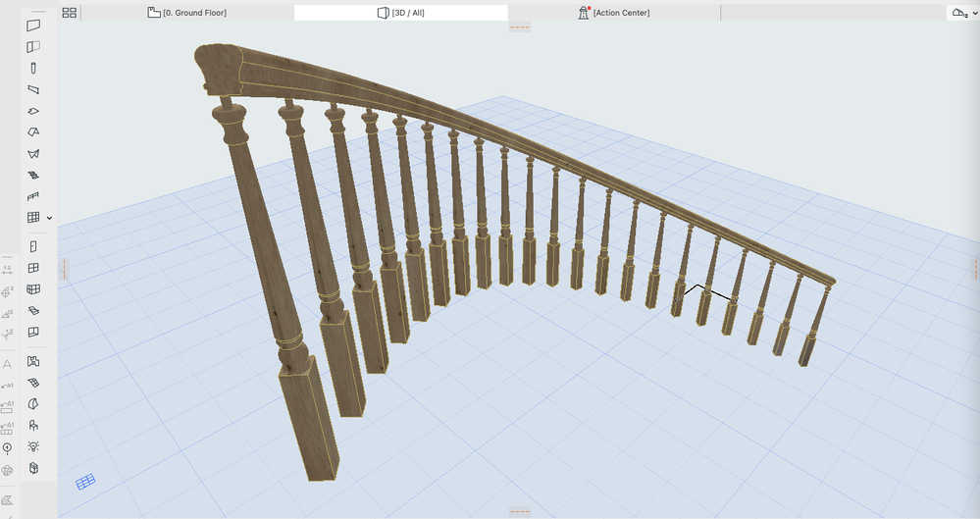Select the Window tool
Image resolution: width=980 pixels, height=519 pixels.
[33, 268]
